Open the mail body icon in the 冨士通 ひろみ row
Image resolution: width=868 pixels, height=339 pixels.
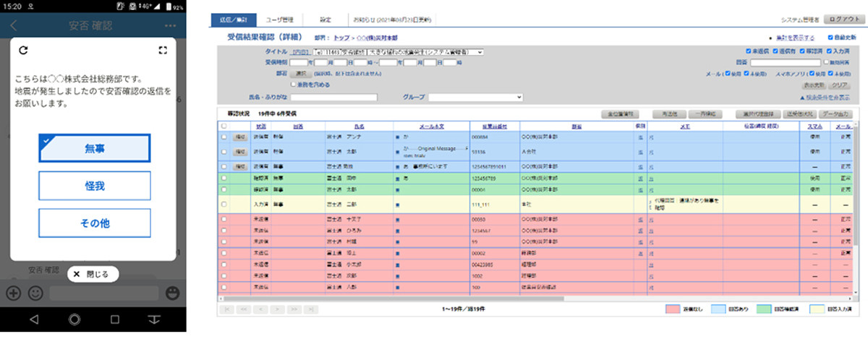396,231
